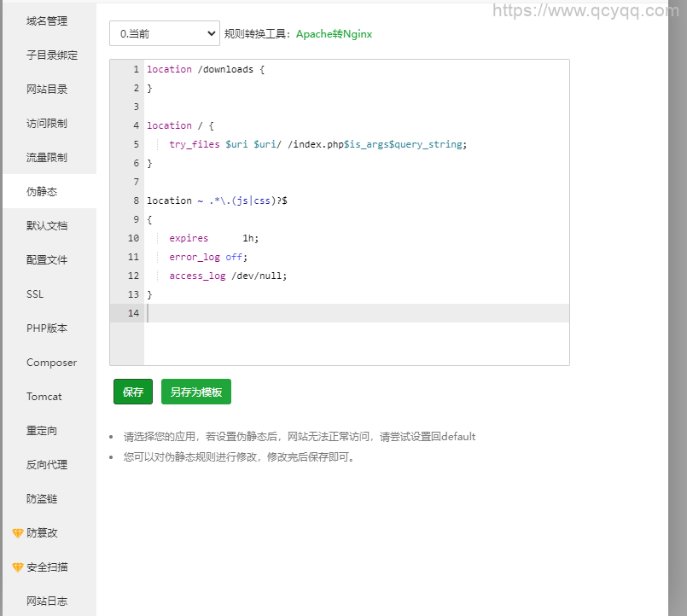Screen dimensions: 687x616
Task: Open the 0.当前 rewrite template dropdown
Action: pos(165,33)
